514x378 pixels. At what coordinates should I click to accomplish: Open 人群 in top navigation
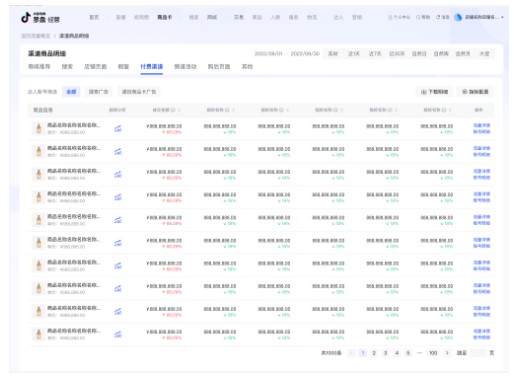click(x=275, y=17)
